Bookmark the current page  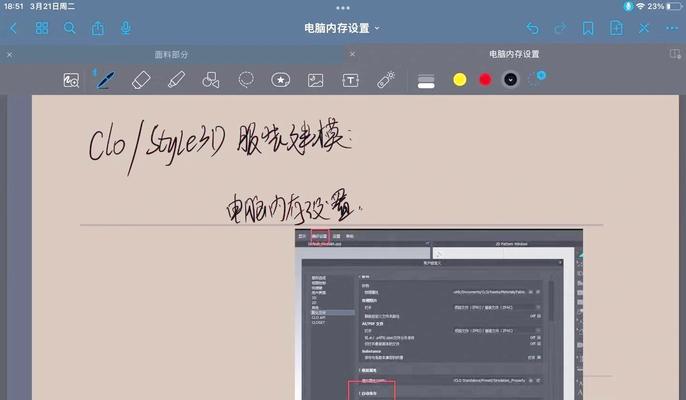pos(588,28)
